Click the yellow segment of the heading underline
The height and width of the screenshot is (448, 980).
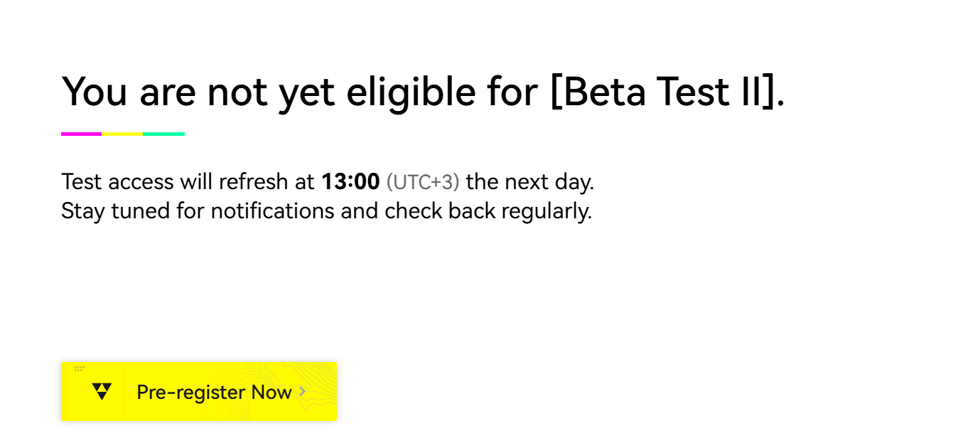pos(122,134)
